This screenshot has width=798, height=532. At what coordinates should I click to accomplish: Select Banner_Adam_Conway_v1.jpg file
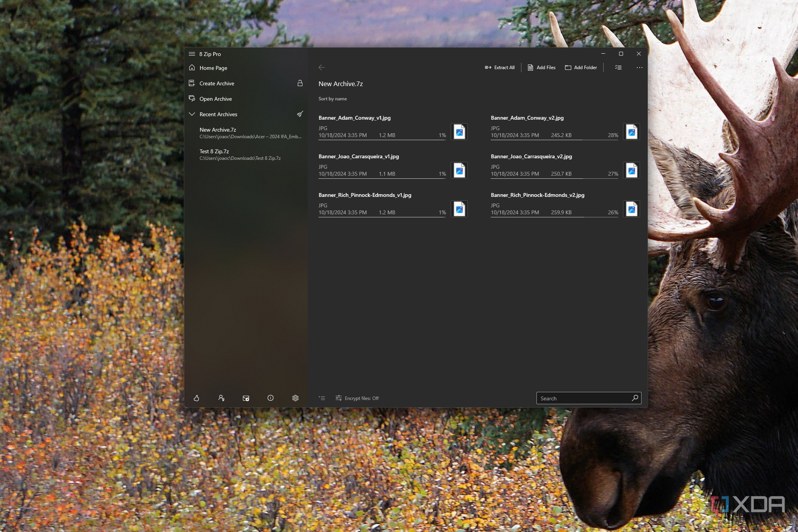point(393,127)
